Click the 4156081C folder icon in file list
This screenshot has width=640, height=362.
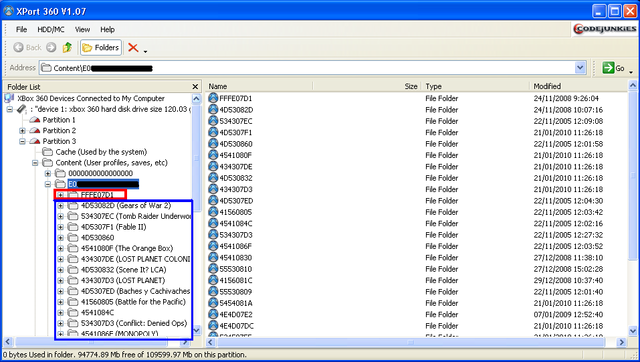pyautogui.click(x=213, y=280)
